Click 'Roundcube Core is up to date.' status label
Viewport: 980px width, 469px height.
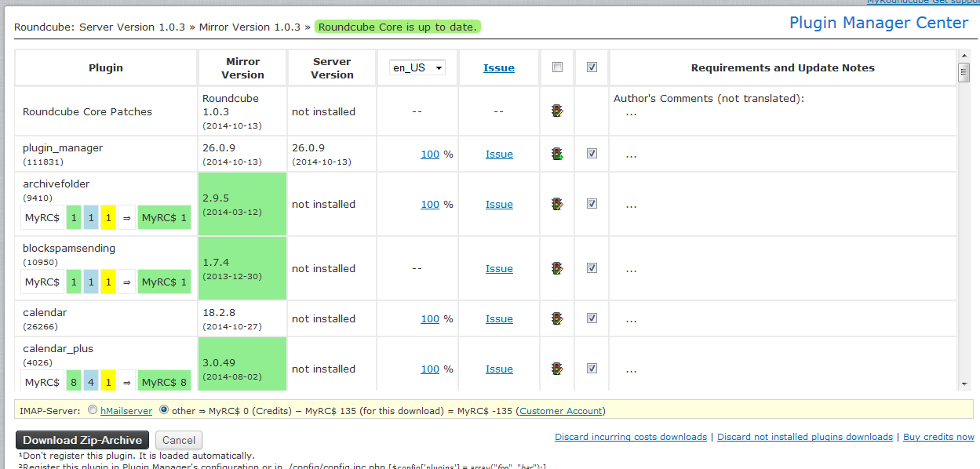pyautogui.click(x=397, y=27)
